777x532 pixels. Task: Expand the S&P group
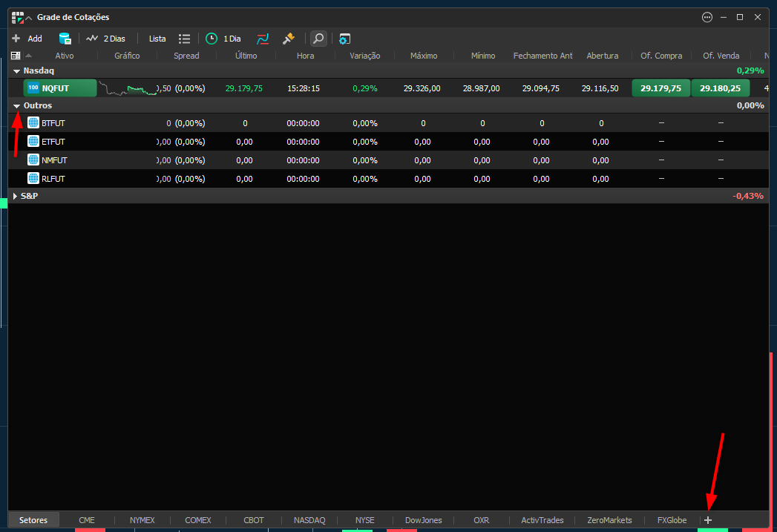[15, 196]
